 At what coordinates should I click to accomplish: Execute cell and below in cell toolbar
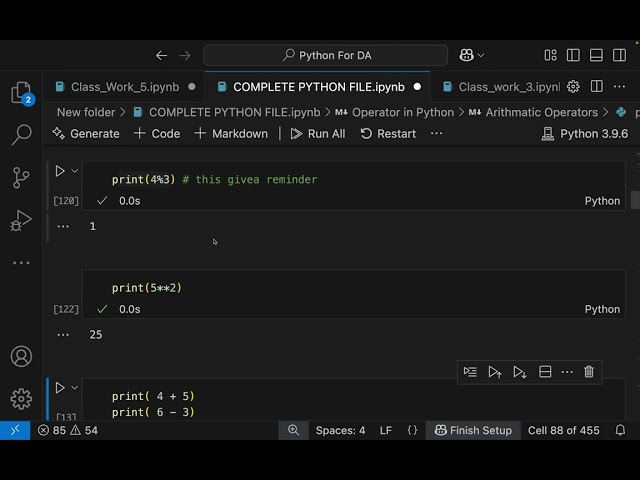(x=520, y=372)
